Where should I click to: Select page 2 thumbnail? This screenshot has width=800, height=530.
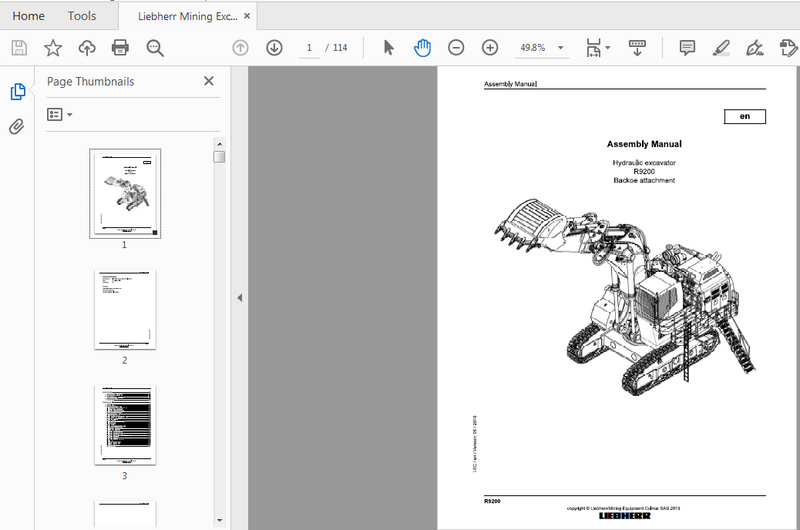(x=125, y=309)
